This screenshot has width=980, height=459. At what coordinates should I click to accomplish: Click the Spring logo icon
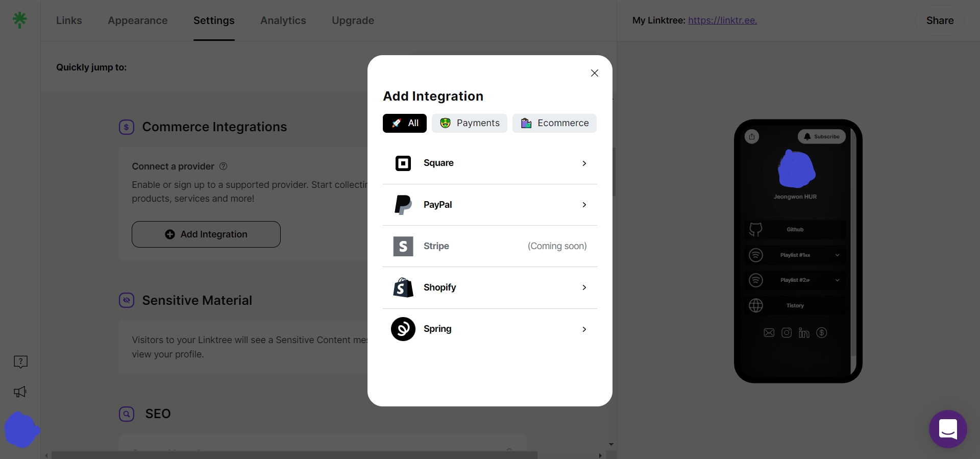[403, 329]
